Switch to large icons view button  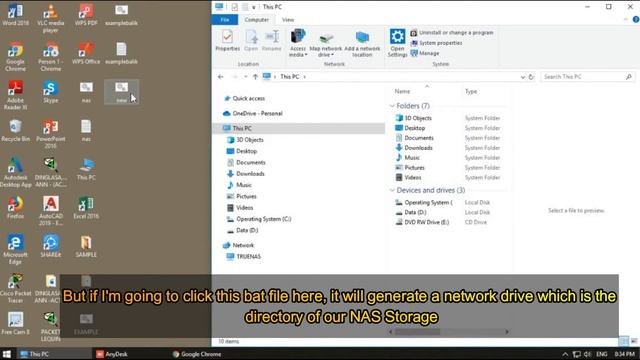point(633,341)
